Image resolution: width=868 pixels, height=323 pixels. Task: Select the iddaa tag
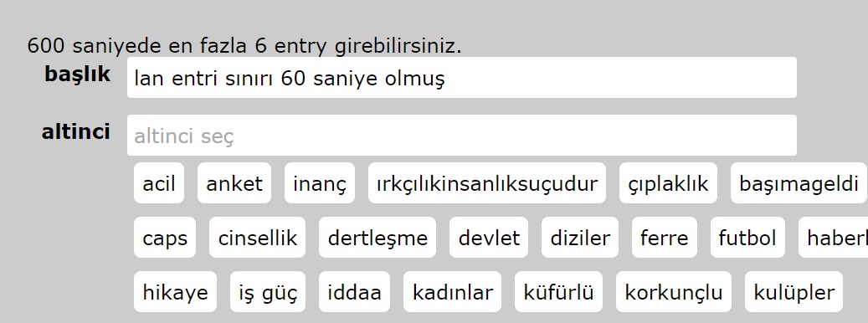354,291
